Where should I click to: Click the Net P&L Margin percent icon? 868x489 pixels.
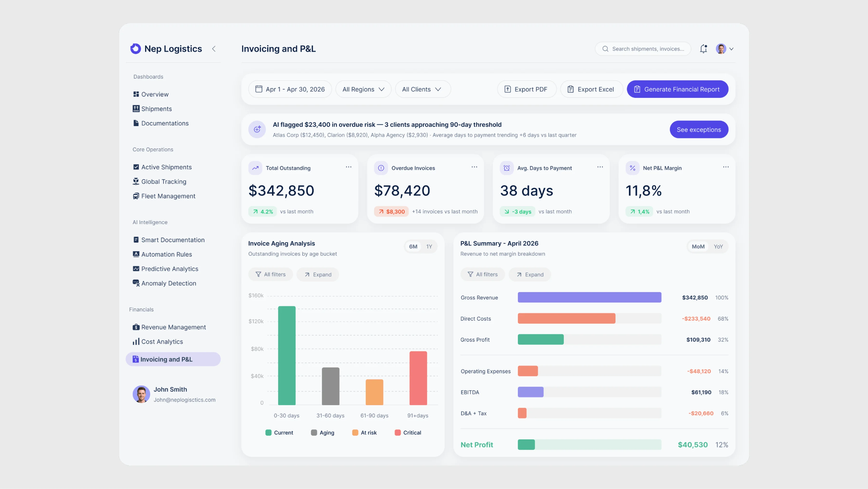tap(632, 168)
